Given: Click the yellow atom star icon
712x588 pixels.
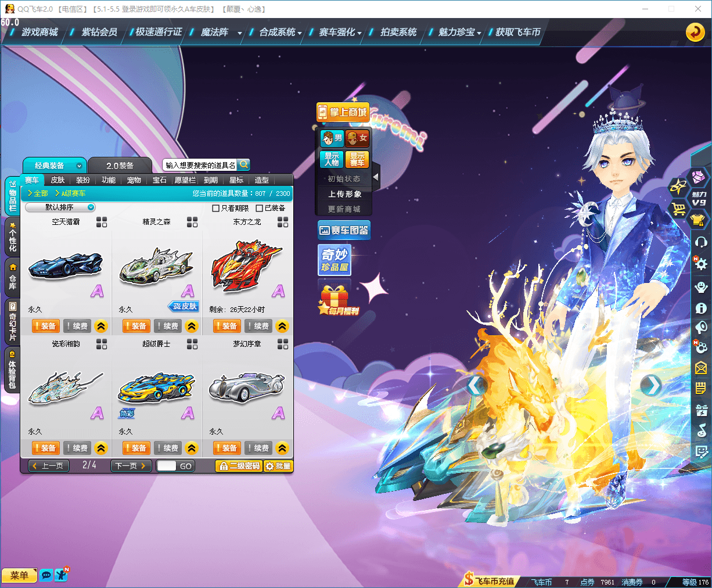Looking at the screenshot, I should [678, 187].
